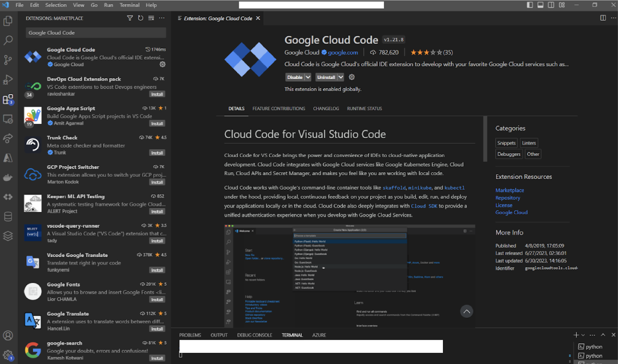Open the Cloud Code view in activity bar
618x364 pixels.
(8, 197)
